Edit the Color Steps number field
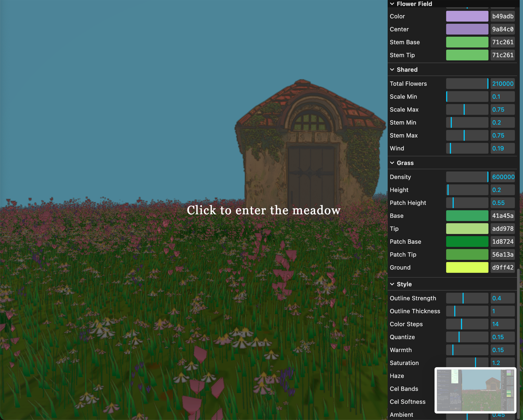 click(x=503, y=324)
